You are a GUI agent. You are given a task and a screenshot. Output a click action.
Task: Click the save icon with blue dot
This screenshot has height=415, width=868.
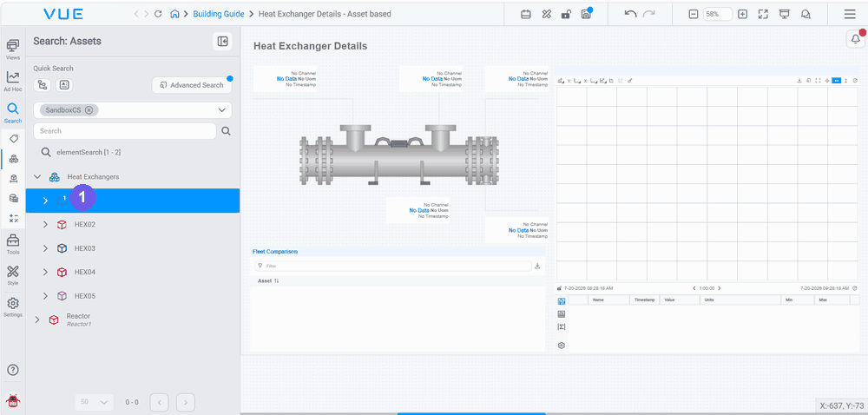(586, 15)
